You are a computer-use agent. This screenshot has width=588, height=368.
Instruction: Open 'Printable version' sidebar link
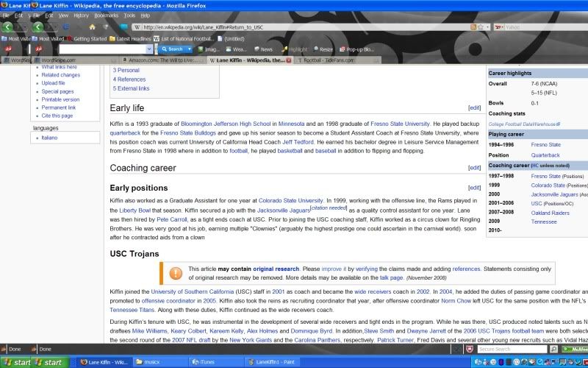tap(60, 99)
